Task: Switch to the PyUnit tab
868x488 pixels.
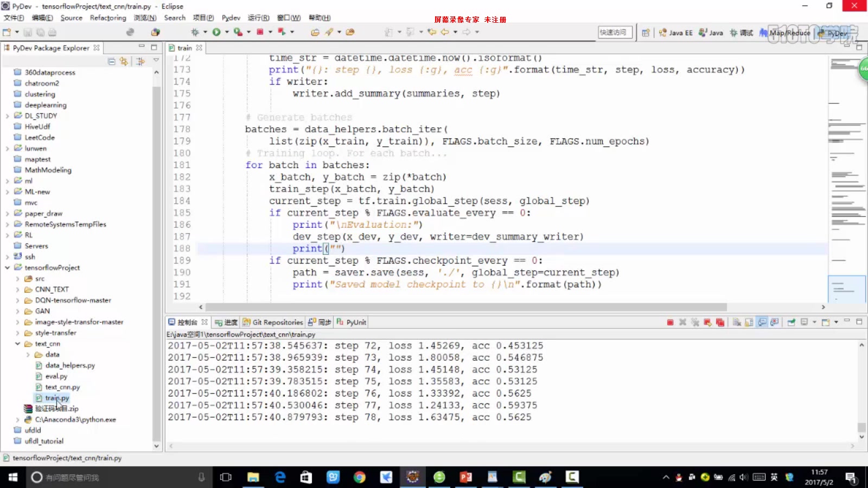Action: pyautogui.click(x=352, y=322)
